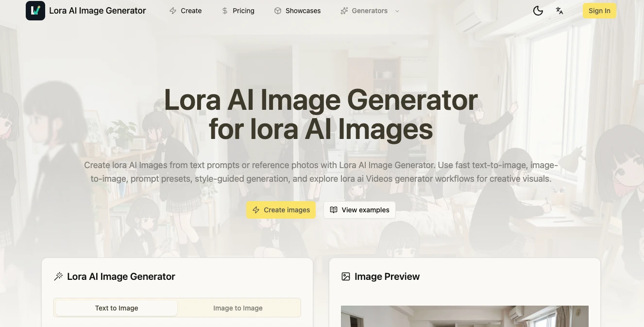
Task: Click the dollar sign icon beside Pricing
Action: (225, 11)
